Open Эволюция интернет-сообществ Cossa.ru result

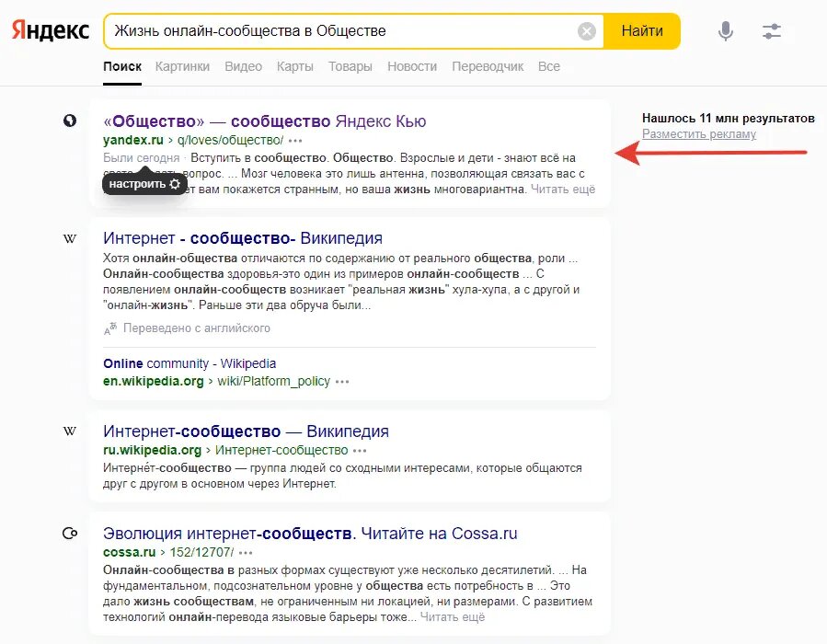point(310,534)
